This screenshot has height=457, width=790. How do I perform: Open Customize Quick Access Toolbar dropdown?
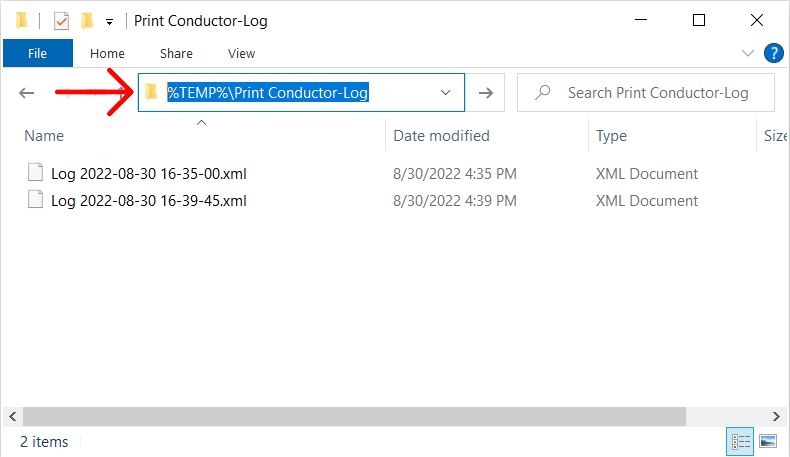tap(109, 22)
